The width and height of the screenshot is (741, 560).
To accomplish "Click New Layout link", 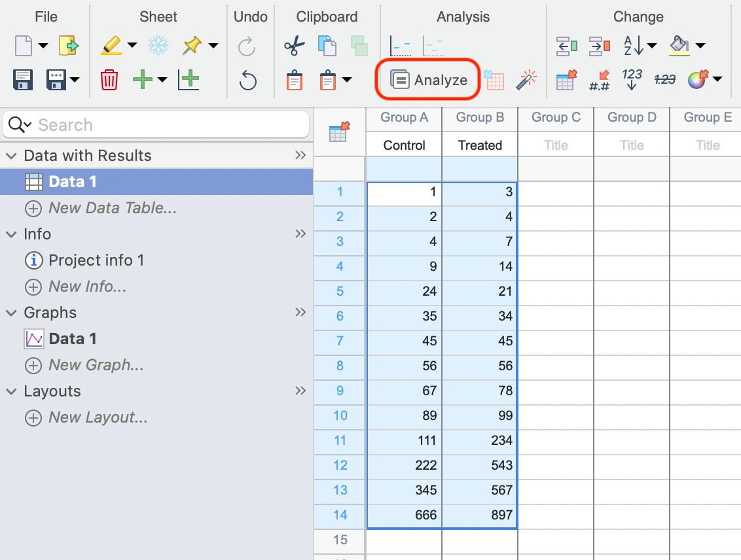I will coord(98,417).
